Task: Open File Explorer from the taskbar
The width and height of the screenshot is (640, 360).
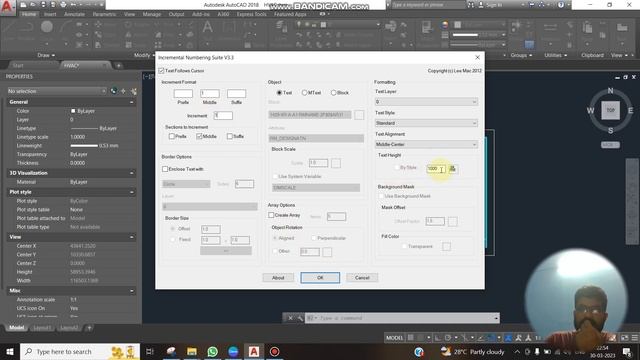Action: point(191,351)
